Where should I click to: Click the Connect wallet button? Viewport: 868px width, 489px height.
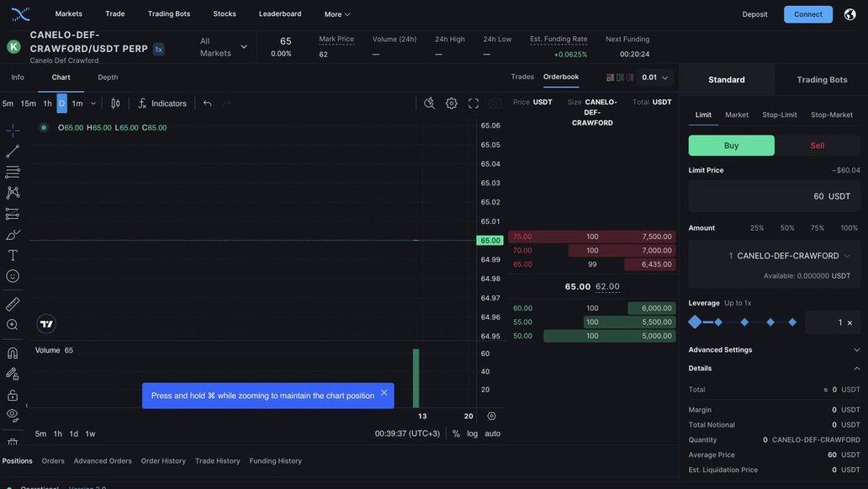tap(807, 14)
